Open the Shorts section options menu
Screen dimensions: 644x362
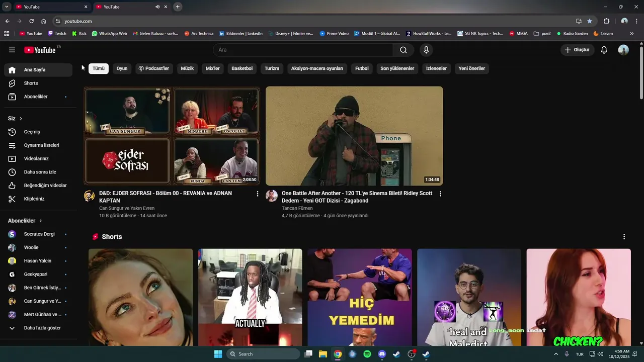(x=624, y=237)
